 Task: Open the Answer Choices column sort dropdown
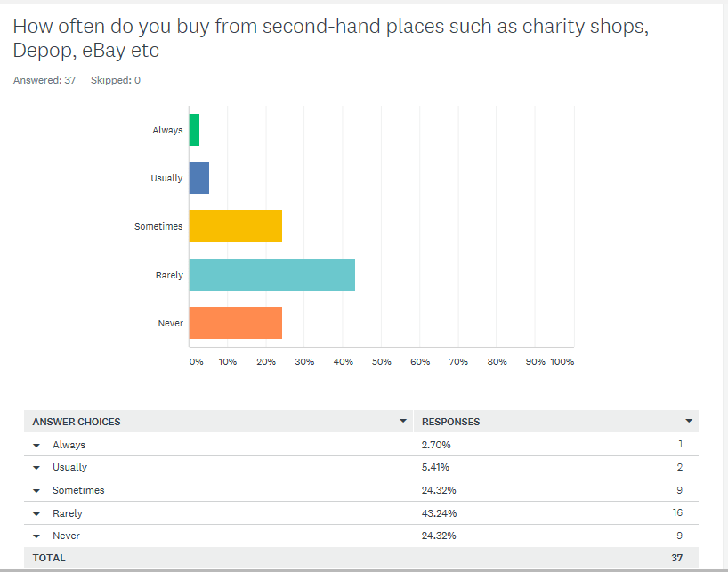[x=403, y=421]
